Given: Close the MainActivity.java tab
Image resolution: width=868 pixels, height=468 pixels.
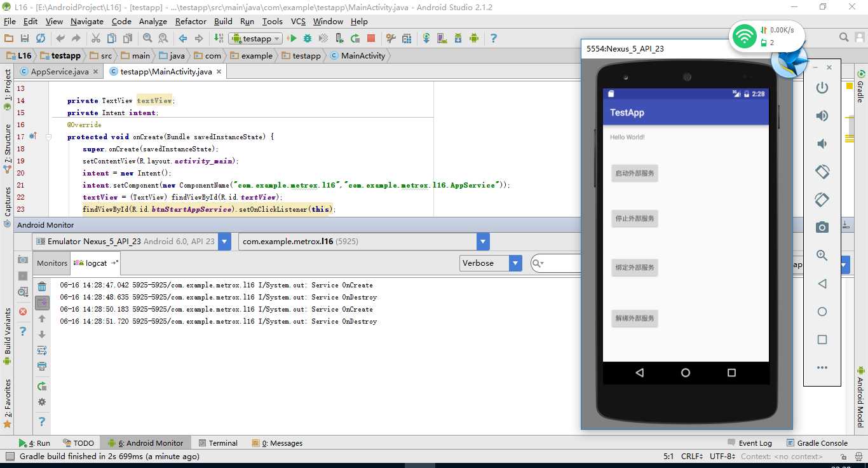Looking at the screenshot, I should pyautogui.click(x=219, y=72).
